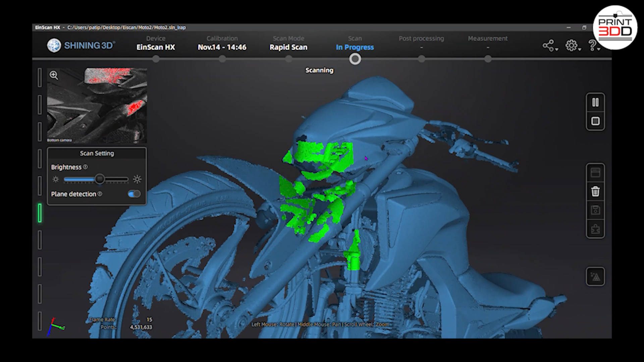Click the panel icon above the trash can
This screenshot has width=644, height=362.
coord(595,173)
